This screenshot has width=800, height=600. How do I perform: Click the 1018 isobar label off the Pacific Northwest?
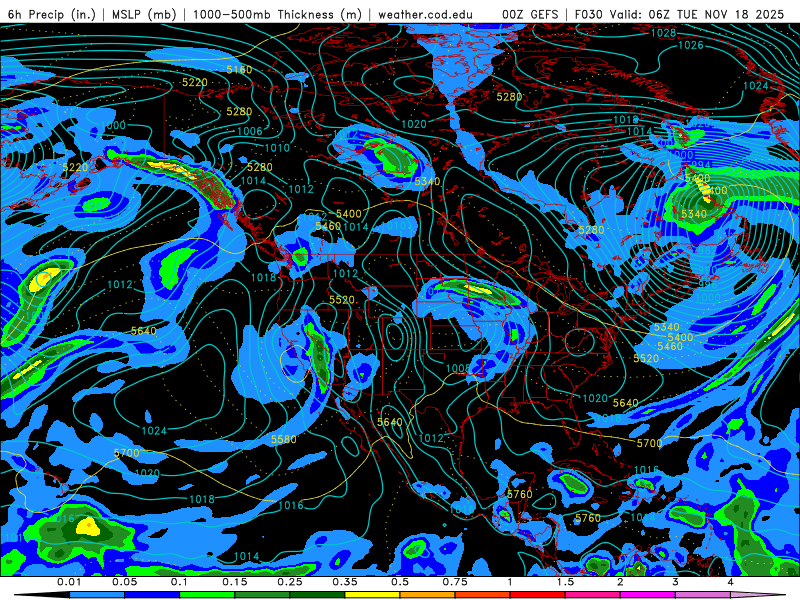[x=264, y=278]
